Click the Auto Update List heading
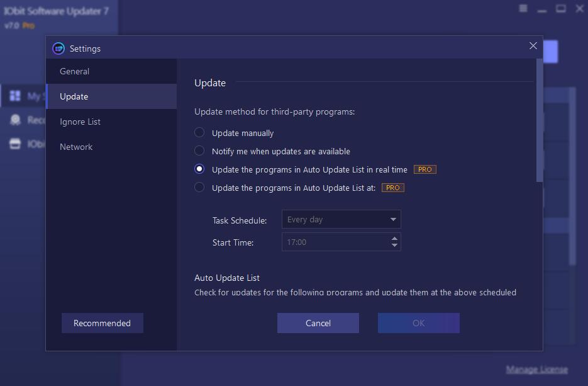This screenshot has width=588, height=386. click(x=227, y=278)
